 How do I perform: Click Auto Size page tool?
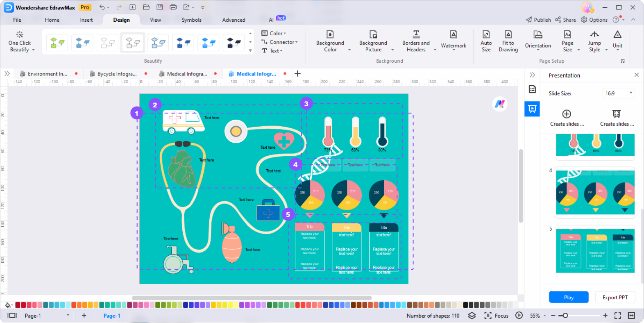pyautogui.click(x=486, y=41)
